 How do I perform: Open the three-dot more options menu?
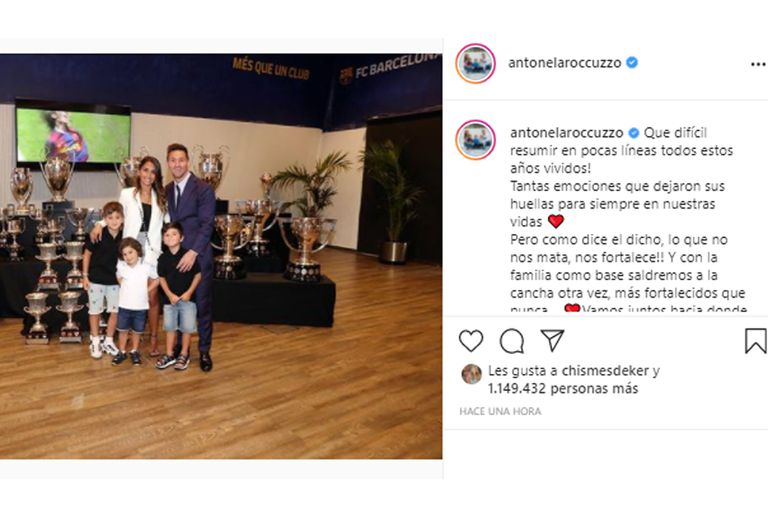pyautogui.click(x=758, y=64)
